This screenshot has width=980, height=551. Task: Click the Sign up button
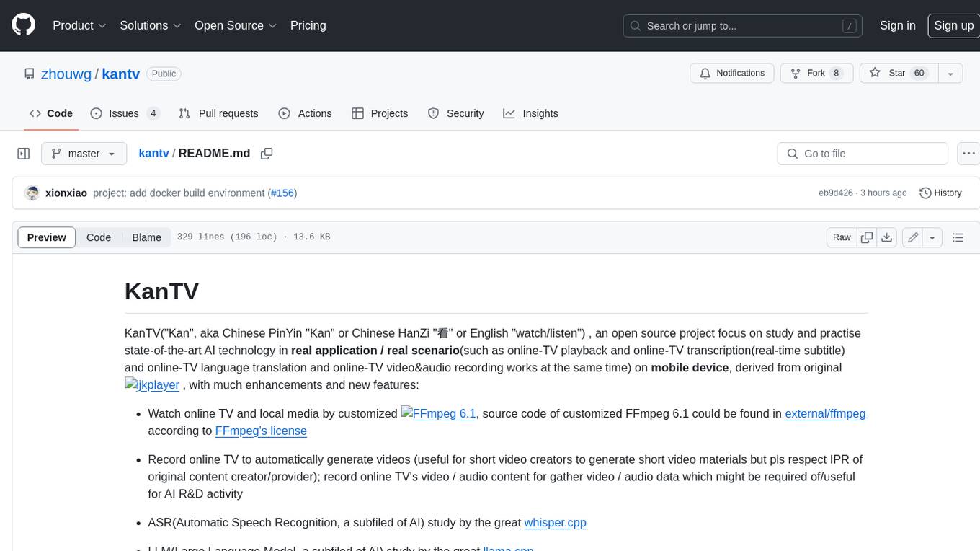tap(953, 25)
